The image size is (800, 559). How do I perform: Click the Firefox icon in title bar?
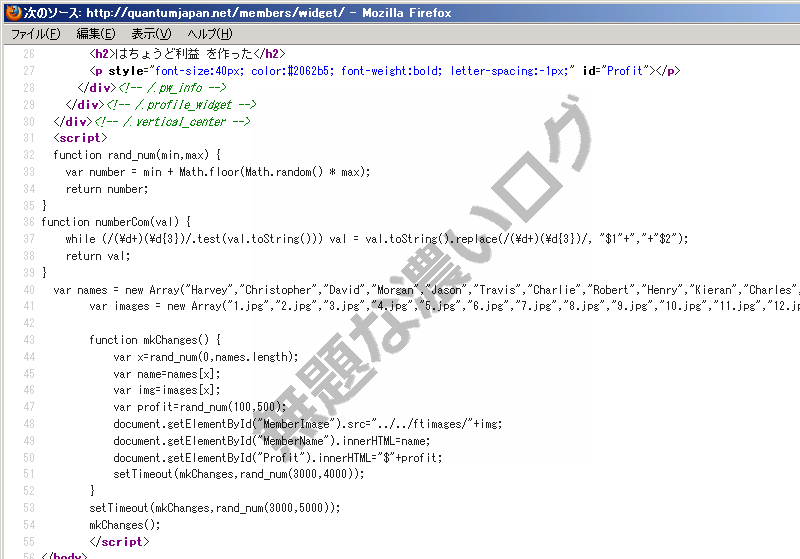13,12
